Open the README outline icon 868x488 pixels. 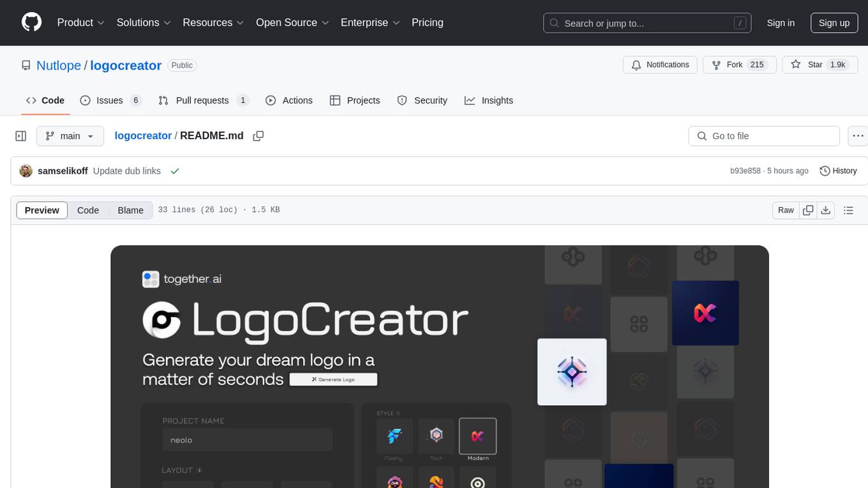point(848,210)
